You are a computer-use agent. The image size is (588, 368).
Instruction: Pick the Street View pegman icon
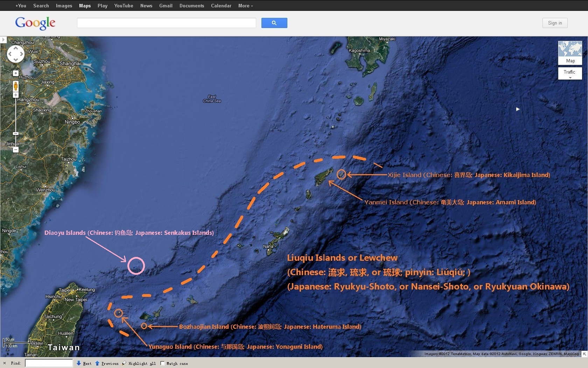click(x=16, y=86)
